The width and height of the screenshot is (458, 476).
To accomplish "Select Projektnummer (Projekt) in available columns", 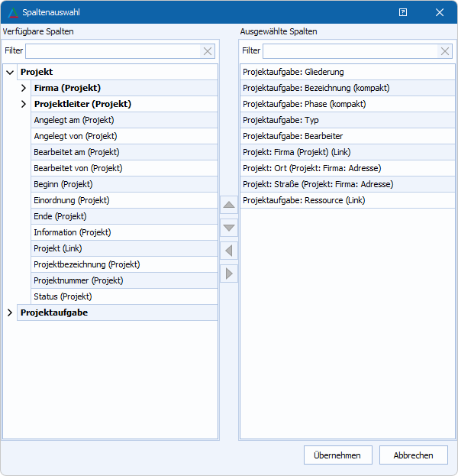I will 78,280.
